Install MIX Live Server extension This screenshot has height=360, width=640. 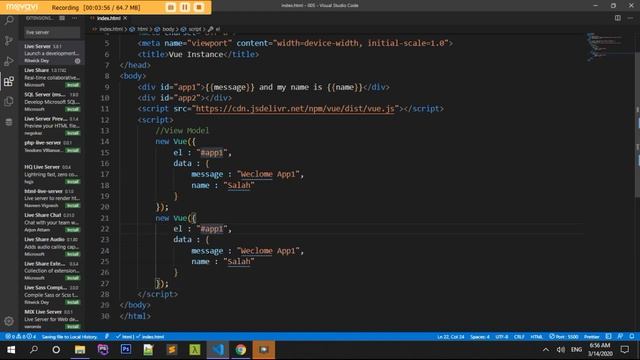(73, 327)
